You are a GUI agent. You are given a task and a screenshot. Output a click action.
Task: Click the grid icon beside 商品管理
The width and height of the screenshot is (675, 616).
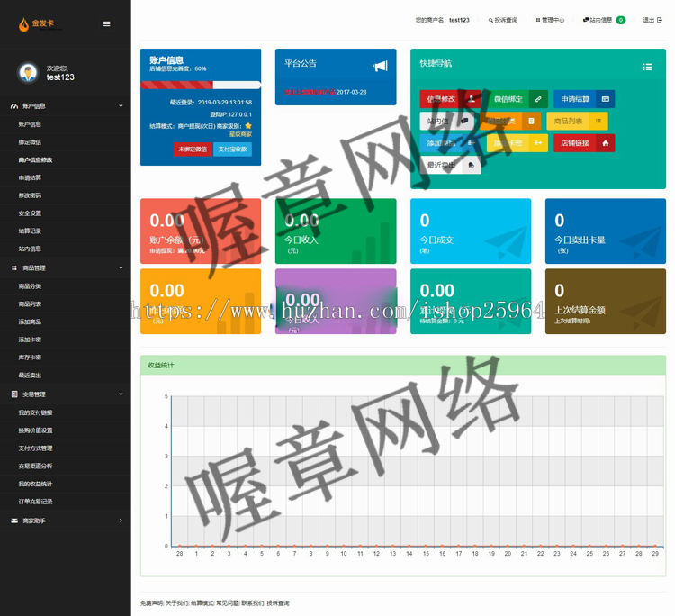(x=14, y=268)
